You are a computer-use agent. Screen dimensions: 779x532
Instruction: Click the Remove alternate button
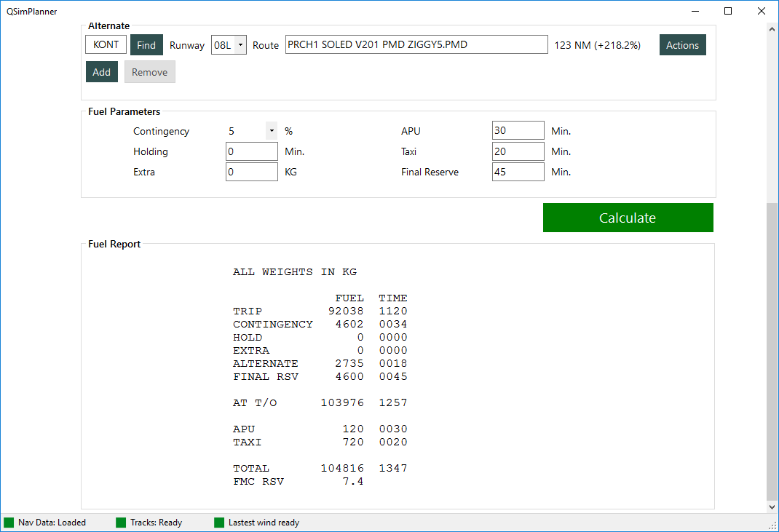click(x=149, y=71)
